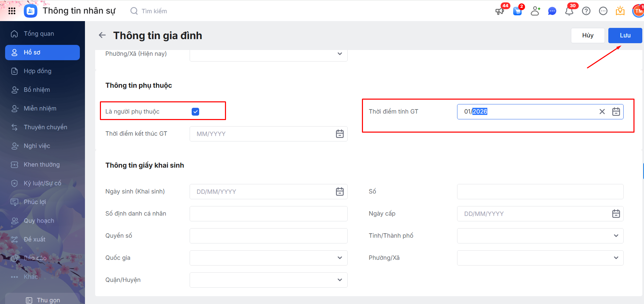Screen dimensions: 644x304
Task: Uncheck the Là người phụ thuộc checkbox
Action: [195, 112]
